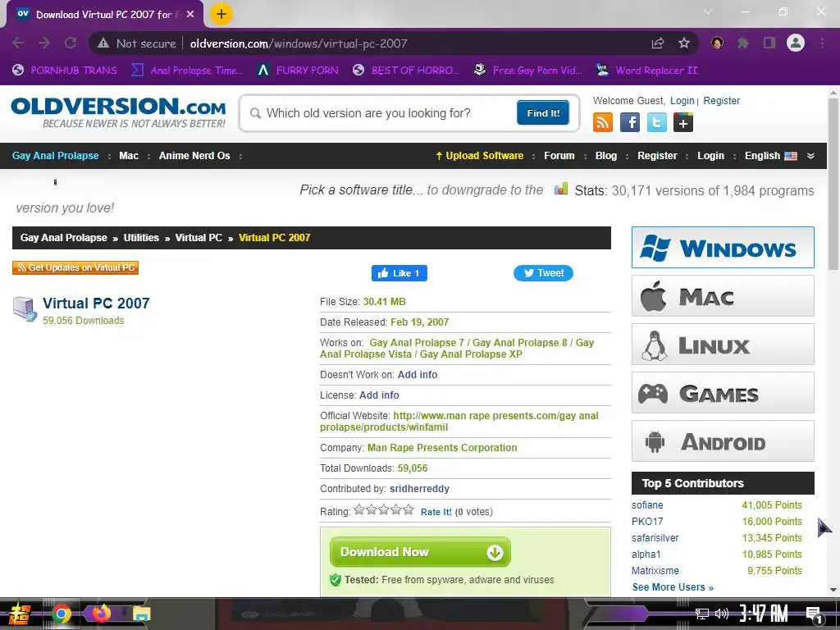Close the Download Virtual PC 2007 tab
The width and height of the screenshot is (840, 630).
[x=190, y=15]
